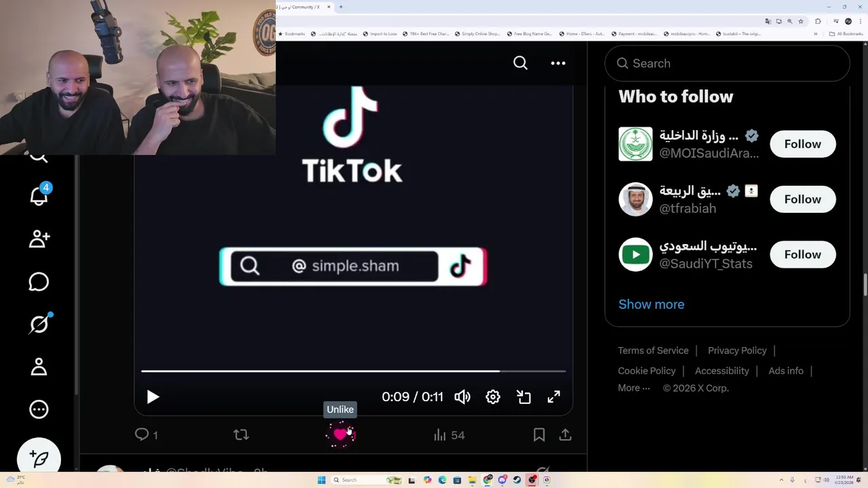868x488 pixels.
Task: Follow @tfrabiah account
Action: click(x=803, y=199)
